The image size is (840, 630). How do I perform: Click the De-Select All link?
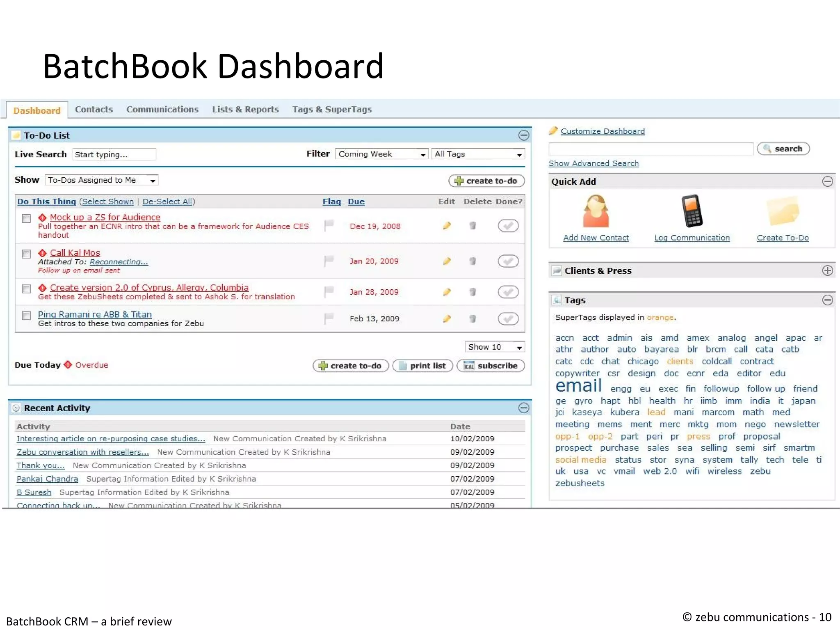[x=167, y=202]
